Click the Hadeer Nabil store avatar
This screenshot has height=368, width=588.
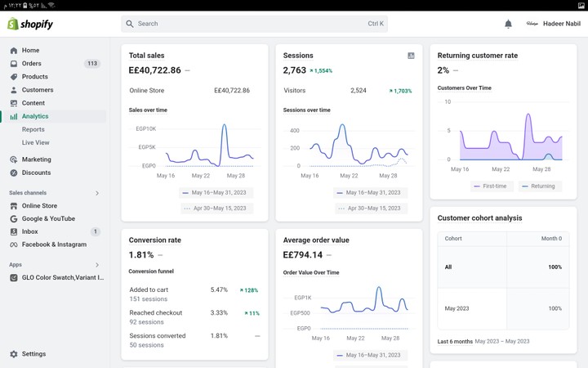point(532,24)
